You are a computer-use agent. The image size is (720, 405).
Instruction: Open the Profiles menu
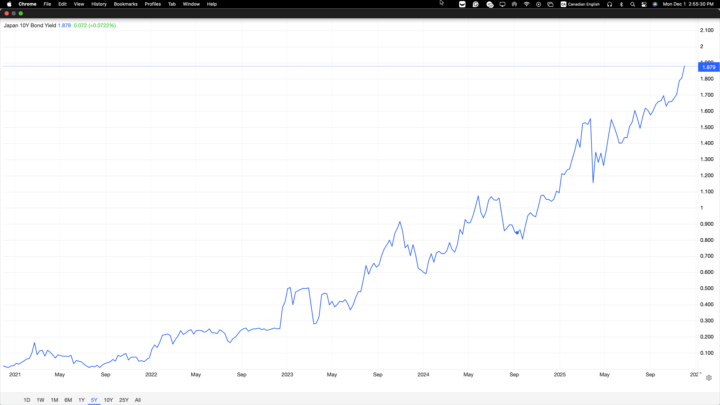click(x=152, y=4)
